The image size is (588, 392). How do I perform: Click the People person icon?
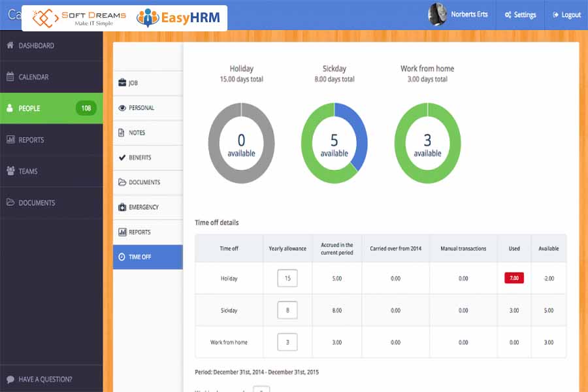pos(10,108)
